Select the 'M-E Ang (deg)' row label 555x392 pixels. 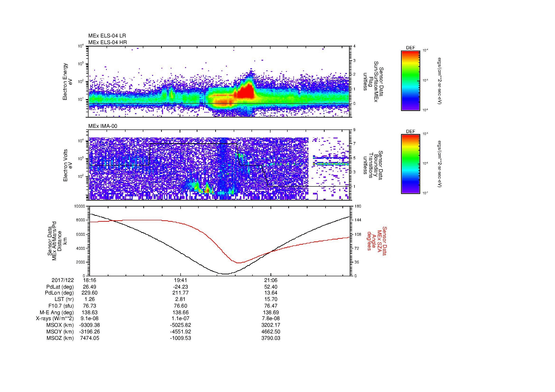pos(57,313)
